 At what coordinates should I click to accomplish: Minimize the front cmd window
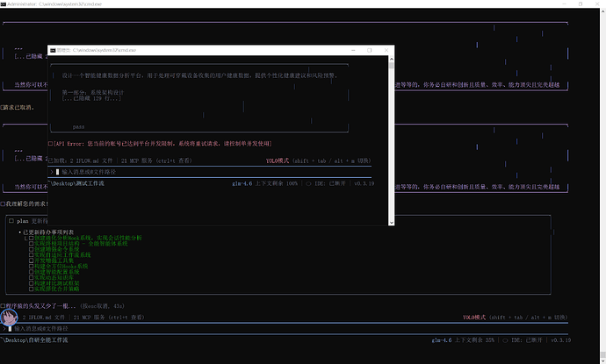click(x=351, y=51)
